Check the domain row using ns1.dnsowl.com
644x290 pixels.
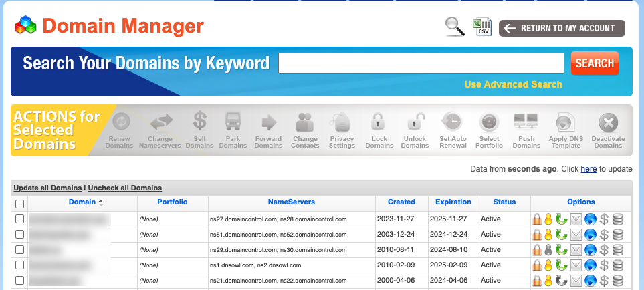(19, 265)
